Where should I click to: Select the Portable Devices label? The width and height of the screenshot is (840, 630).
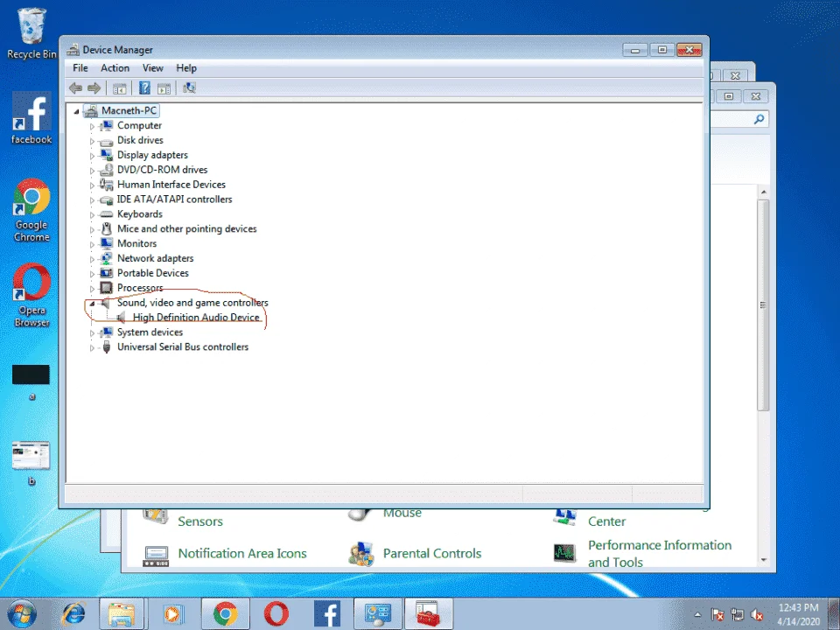(x=152, y=273)
